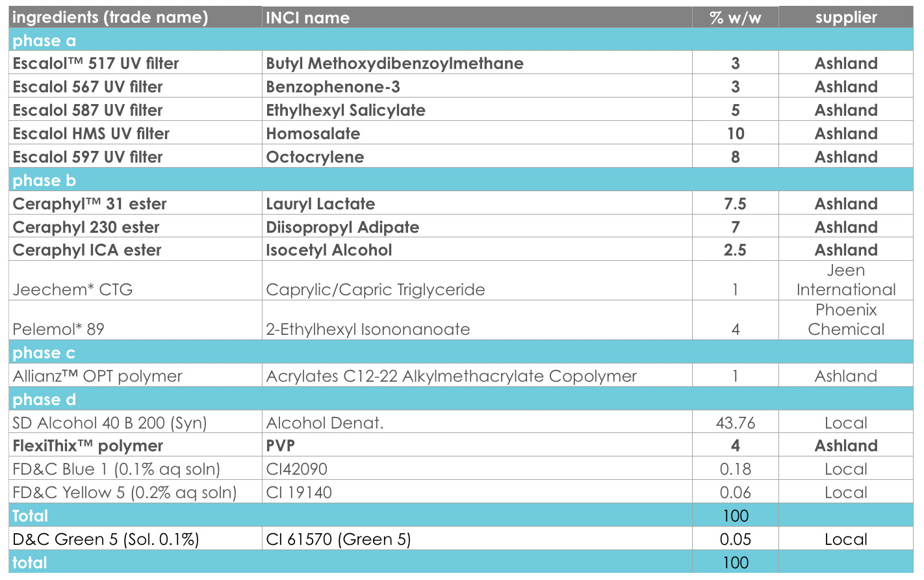Click the 'Butyl Methoxydibenzoylmethane' cell
The image size is (924, 580).
coord(477,63)
